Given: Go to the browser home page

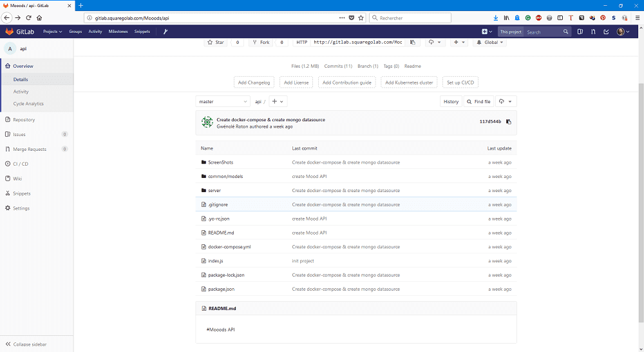Looking at the screenshot, I should point(39,17).
